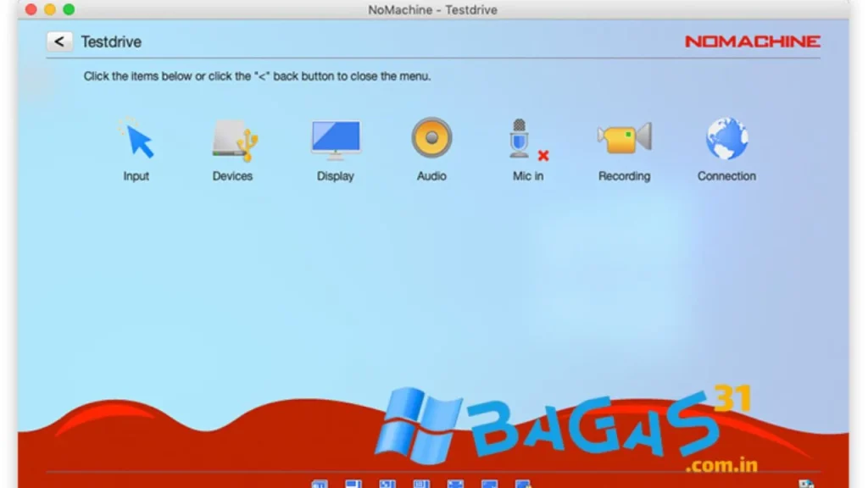Go back with the "<" button
Image resolution: width=868 pixels, height=488 pixels.
tap(59, 42)
